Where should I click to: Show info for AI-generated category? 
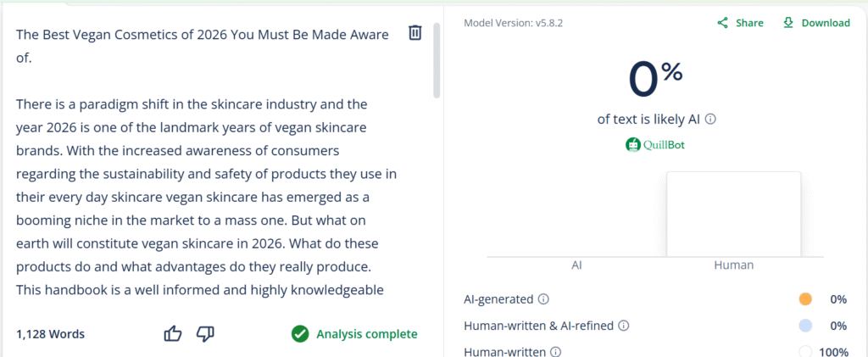[543, 299]
